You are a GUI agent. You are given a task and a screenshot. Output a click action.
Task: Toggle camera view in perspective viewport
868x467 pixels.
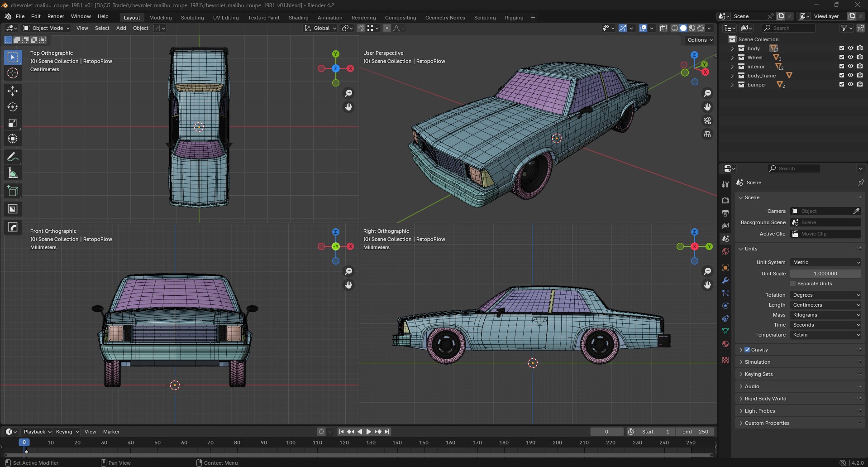pyautogui.click(x=707, y=120)
